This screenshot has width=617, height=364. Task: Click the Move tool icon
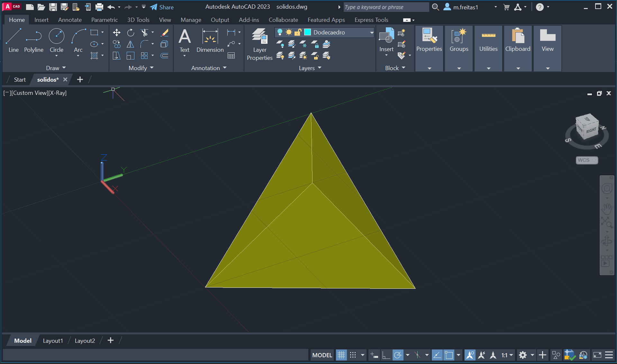[x=117, y=32]
